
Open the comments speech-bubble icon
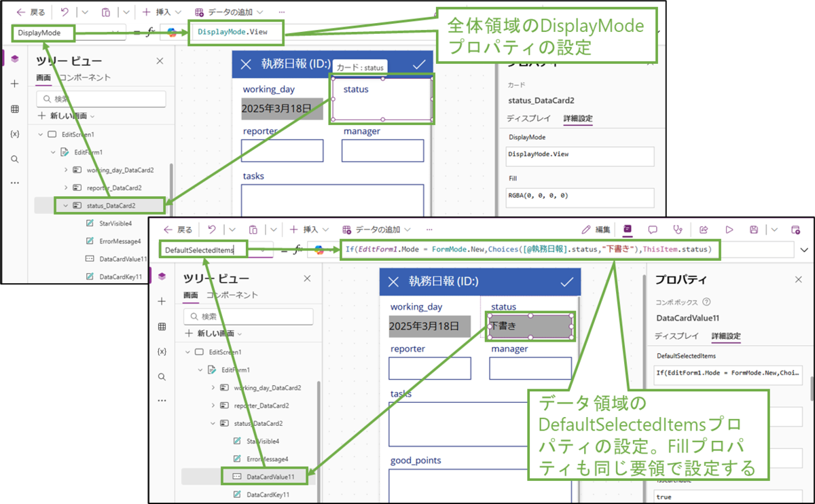(653, 230)
